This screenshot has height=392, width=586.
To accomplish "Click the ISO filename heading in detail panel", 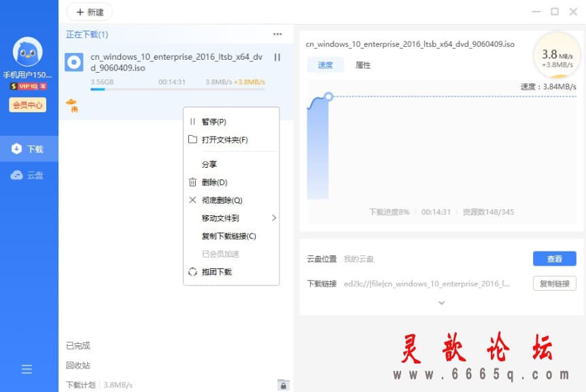I will [410, 44].
